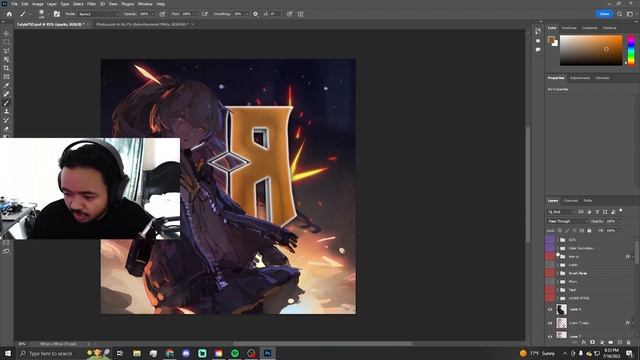The width and height of the screenshot is (640, 360).
Task: Click the foreground color swatch
Action: point(551,40)
